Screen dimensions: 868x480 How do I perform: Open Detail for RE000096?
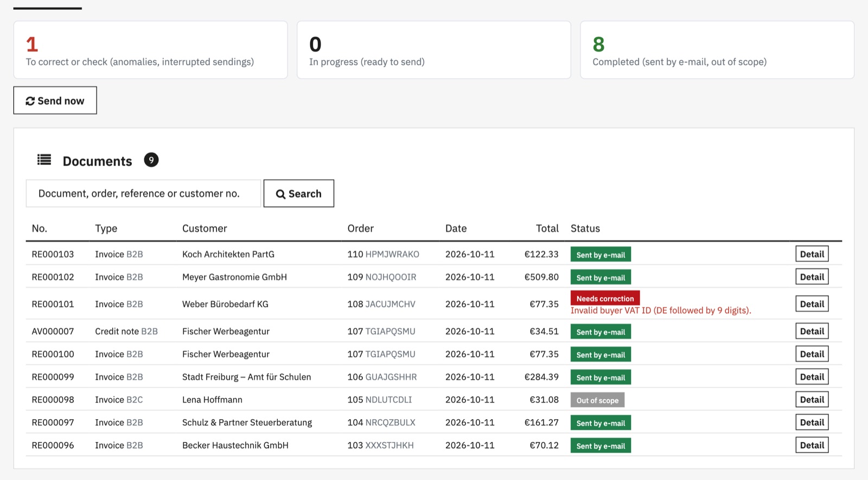[812, 445]
